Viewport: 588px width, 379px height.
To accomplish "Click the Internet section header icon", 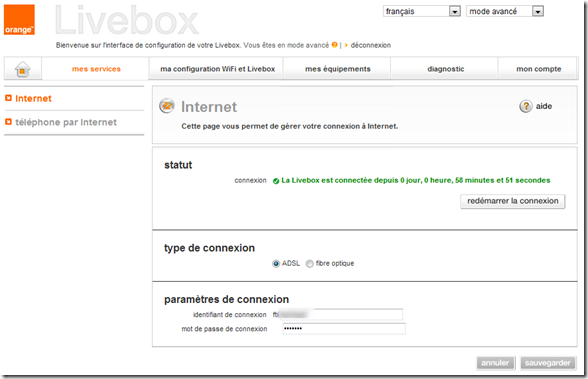I will 166,106.
